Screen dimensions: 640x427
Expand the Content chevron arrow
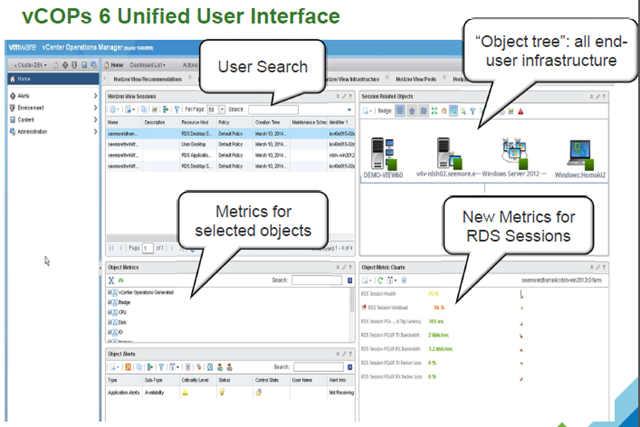pyautogui.click(x=95, y=120)
